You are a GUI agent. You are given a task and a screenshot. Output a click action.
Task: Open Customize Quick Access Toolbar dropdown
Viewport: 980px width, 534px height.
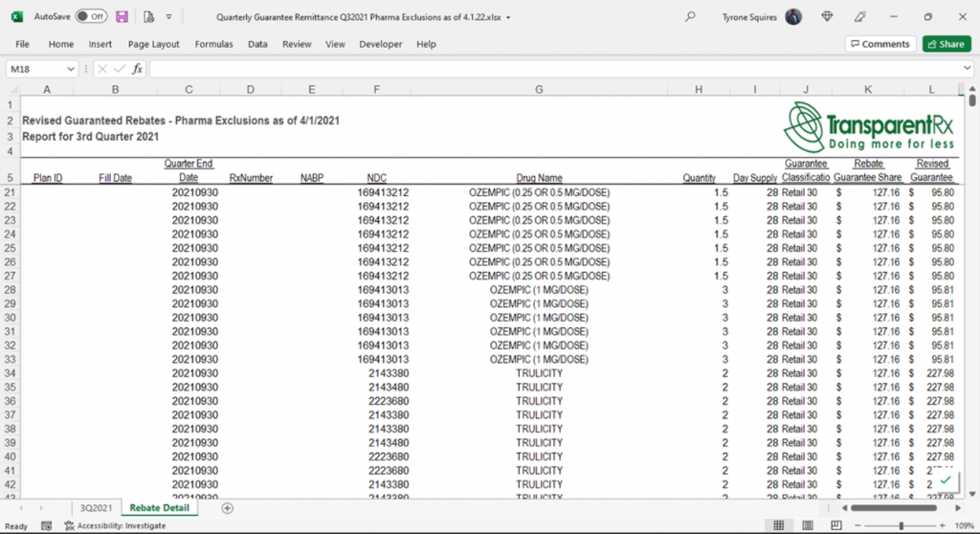pos(169,17)
